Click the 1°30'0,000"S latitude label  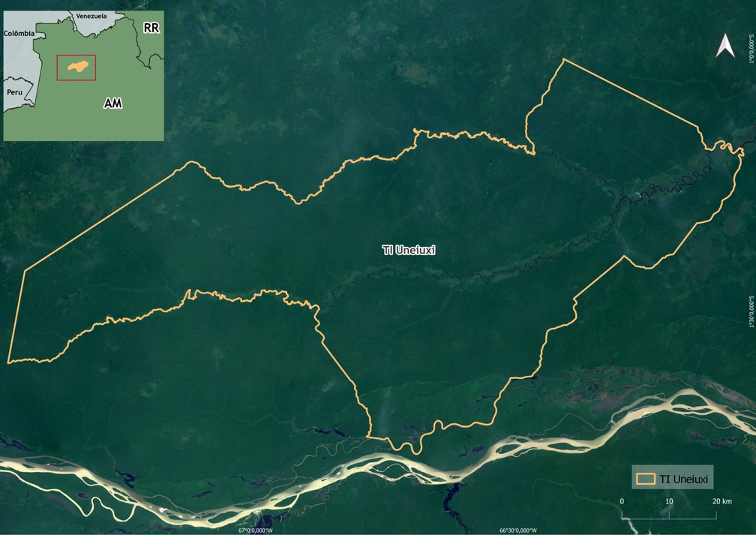click(751, 311)
